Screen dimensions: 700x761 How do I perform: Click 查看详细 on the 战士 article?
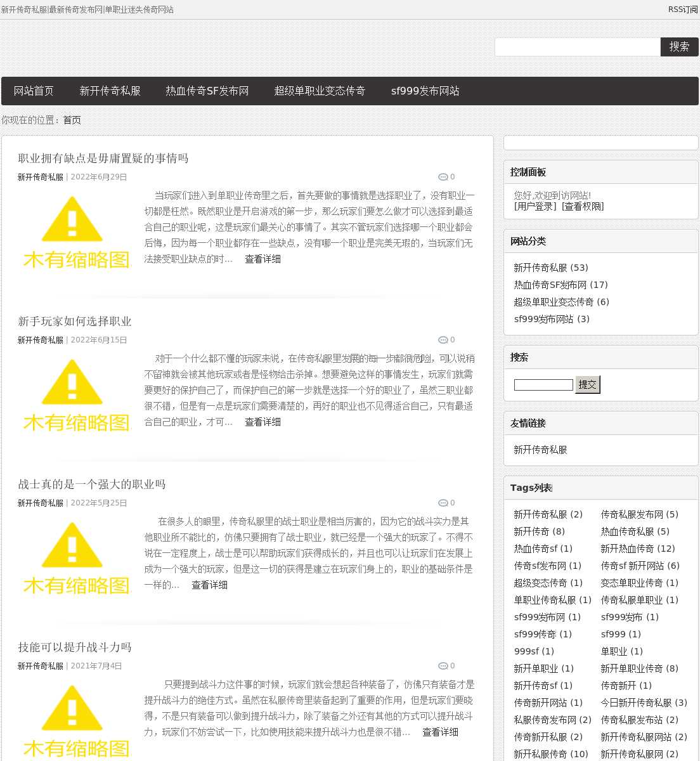209,585
